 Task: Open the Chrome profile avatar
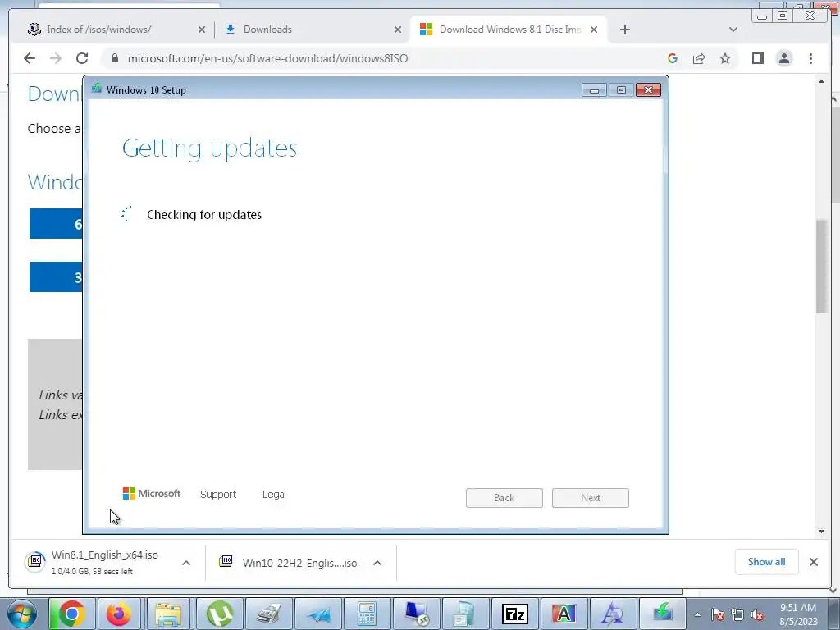[x=784, y=58]
